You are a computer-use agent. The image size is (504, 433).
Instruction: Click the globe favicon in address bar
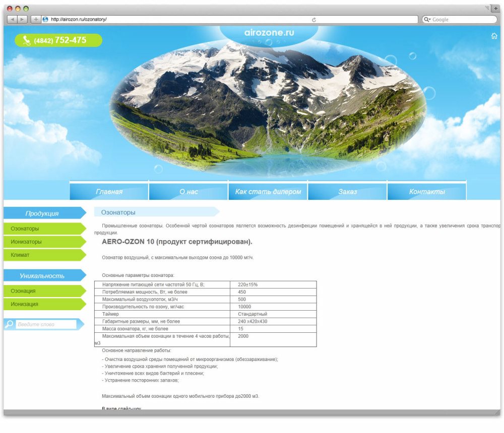pyautogui.click(x=45, y=19)
